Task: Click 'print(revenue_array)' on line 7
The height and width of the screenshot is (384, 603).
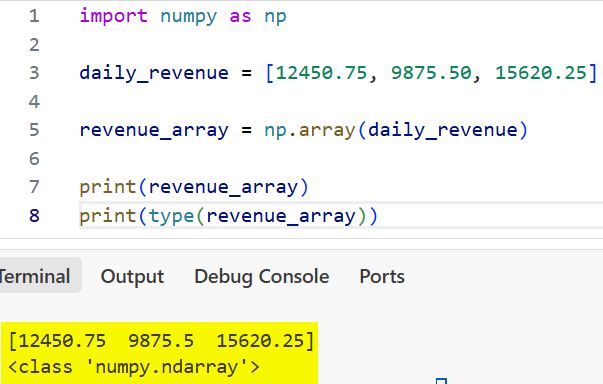Action: tap(194, 187)
